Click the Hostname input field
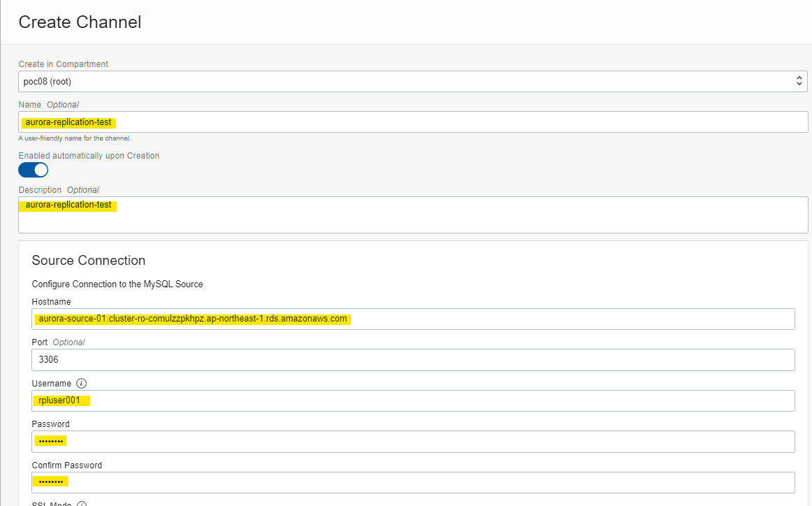 (x=413, y=319)
